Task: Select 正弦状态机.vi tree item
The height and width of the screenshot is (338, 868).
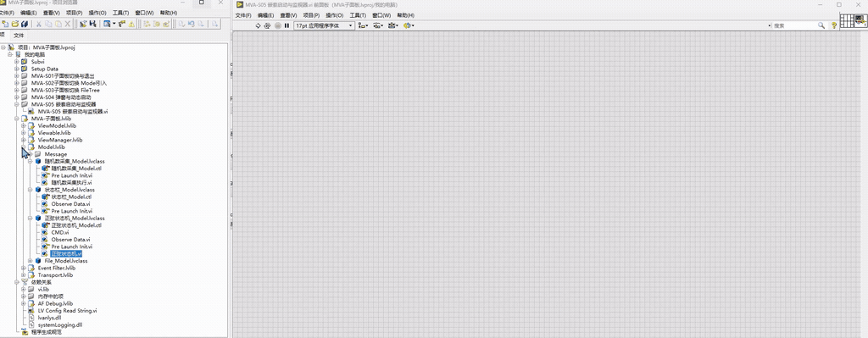Action: pos(66,254)
